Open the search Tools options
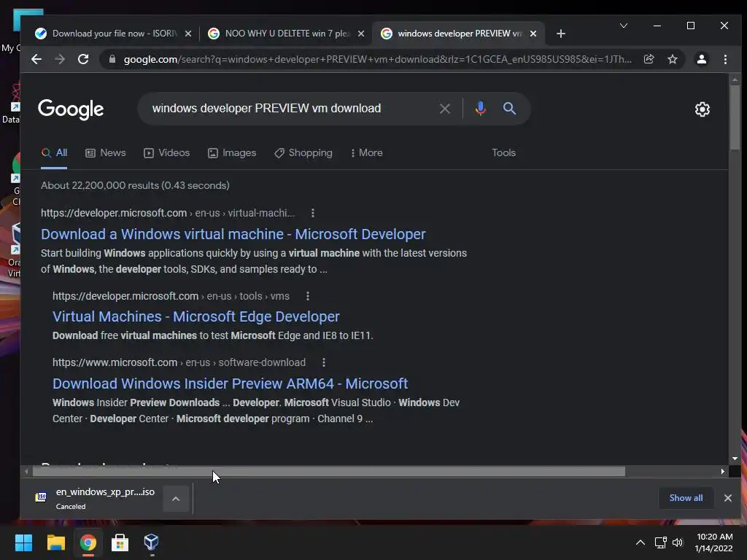Image resolution: width=747 pixels, height=560 pixels. (x=503, y=153)
